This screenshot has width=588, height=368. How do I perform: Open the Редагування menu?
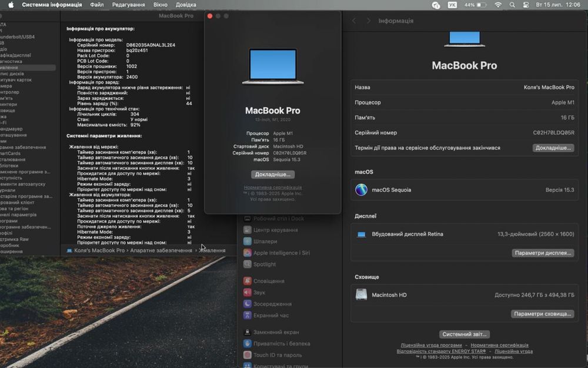(x=128, y=5)
